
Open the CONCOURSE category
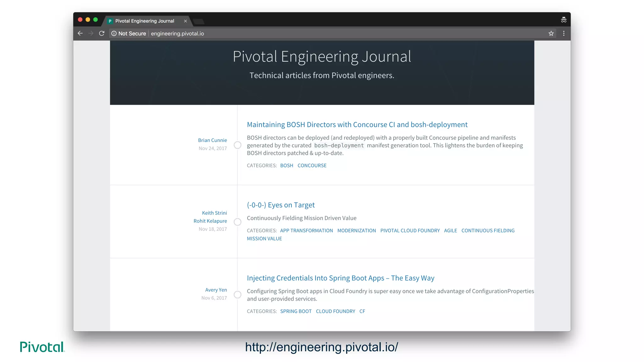coord(312,166)
